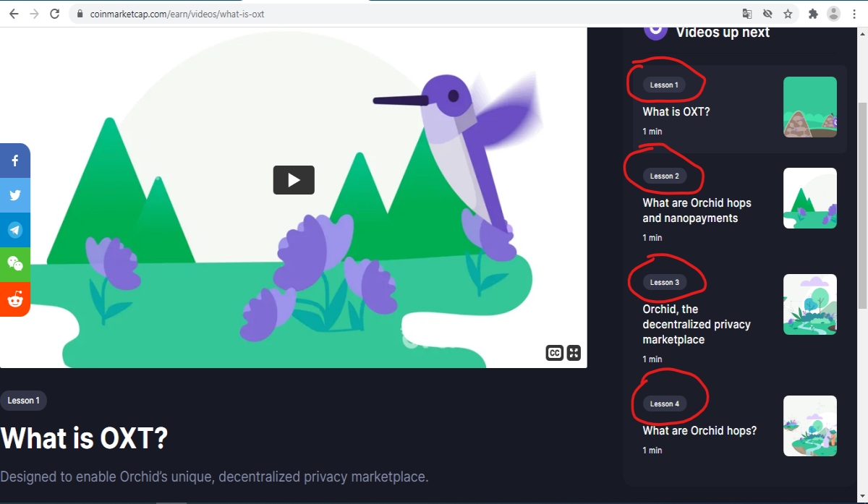Click the Videos up next heading
This screenshot has width=868, height=504.
pyautogui.click(x=723, y=32)
